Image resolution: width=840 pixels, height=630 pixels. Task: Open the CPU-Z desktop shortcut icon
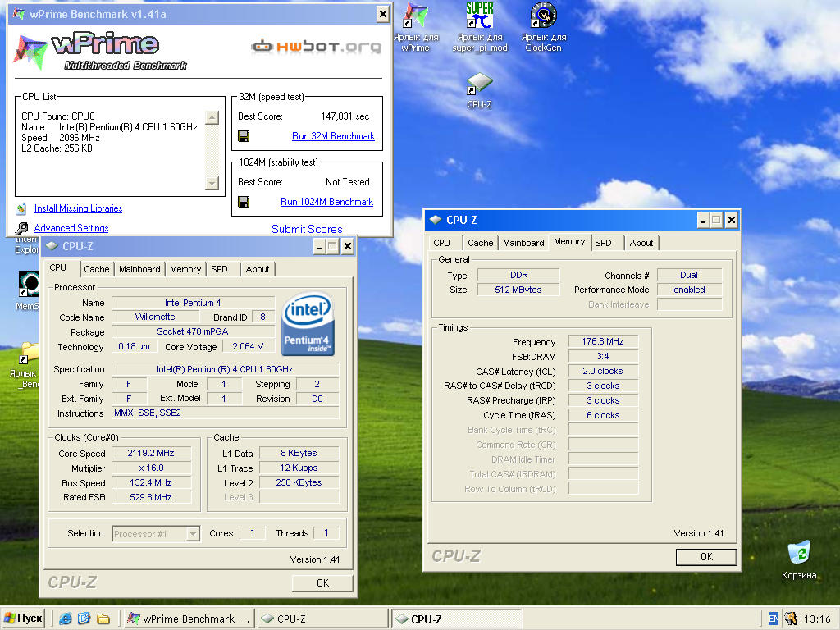tap(479, 84)
